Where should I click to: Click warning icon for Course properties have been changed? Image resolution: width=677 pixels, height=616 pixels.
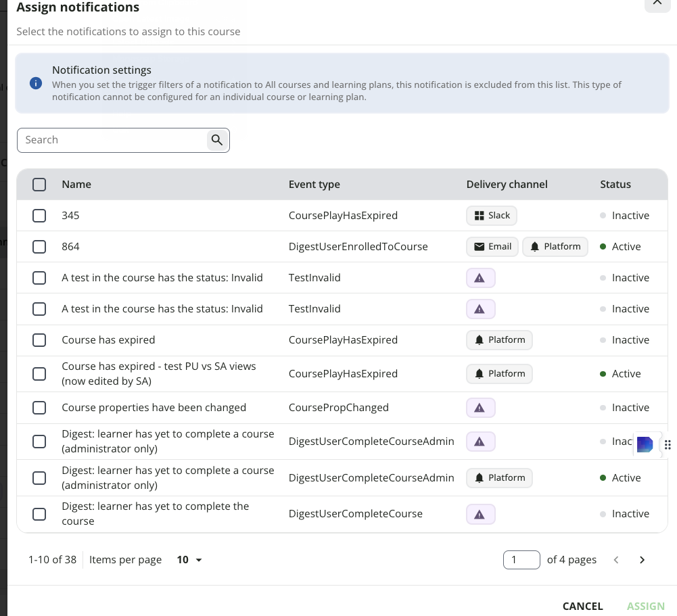coord(480,408)
